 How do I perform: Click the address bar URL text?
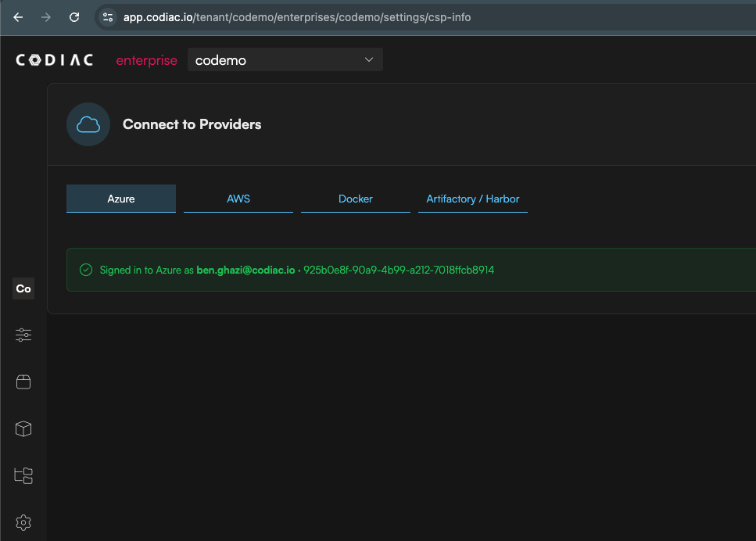(297, 17)
